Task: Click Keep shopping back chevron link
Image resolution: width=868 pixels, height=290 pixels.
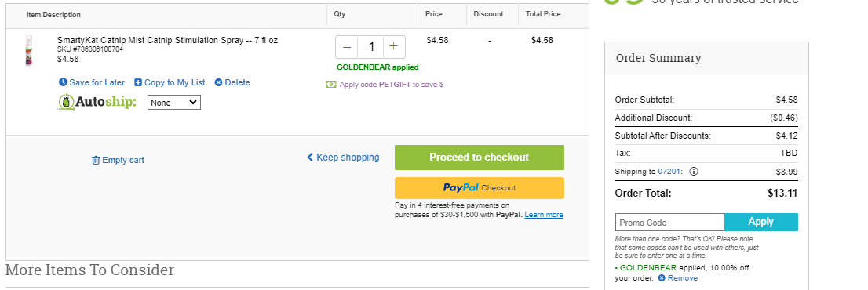Action: [x=343, y=158]
